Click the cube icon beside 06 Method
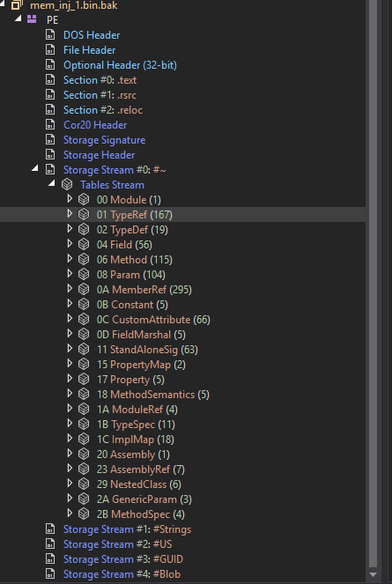The image size is (392, 584). (x=84, y=259)
